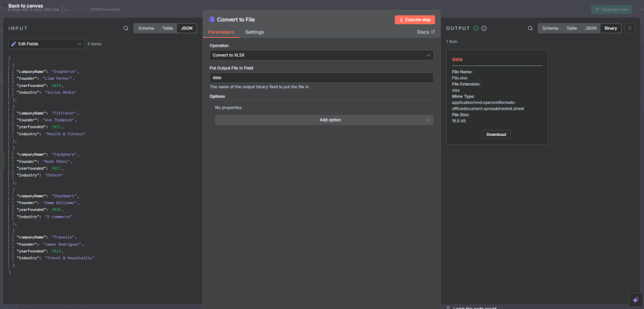Screen dimensions: 644x309
Task: Click the info icon beside OUTPUT
Action: coord(484,28)
